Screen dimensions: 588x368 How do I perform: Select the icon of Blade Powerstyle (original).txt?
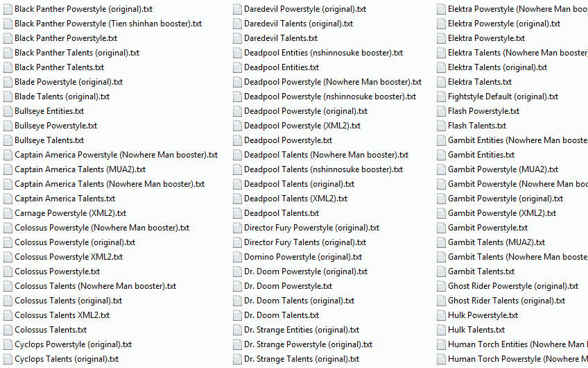pyautogui.click(x=8, y=82)
